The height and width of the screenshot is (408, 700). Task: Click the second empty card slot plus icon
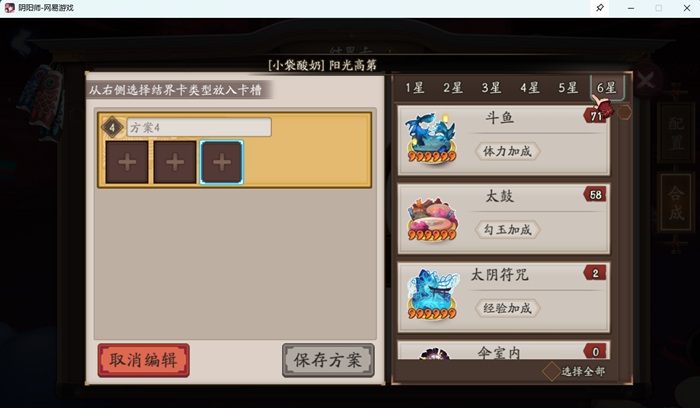click(x=175, y=162)
